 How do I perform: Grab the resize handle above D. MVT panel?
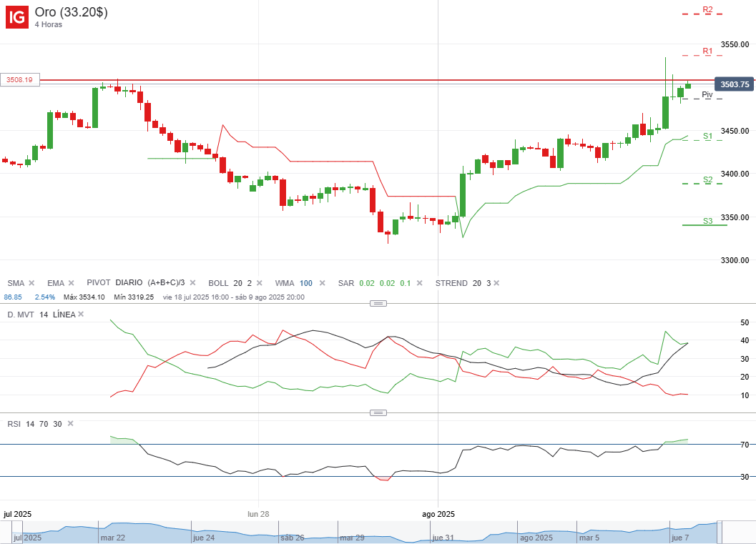[378, 304]
